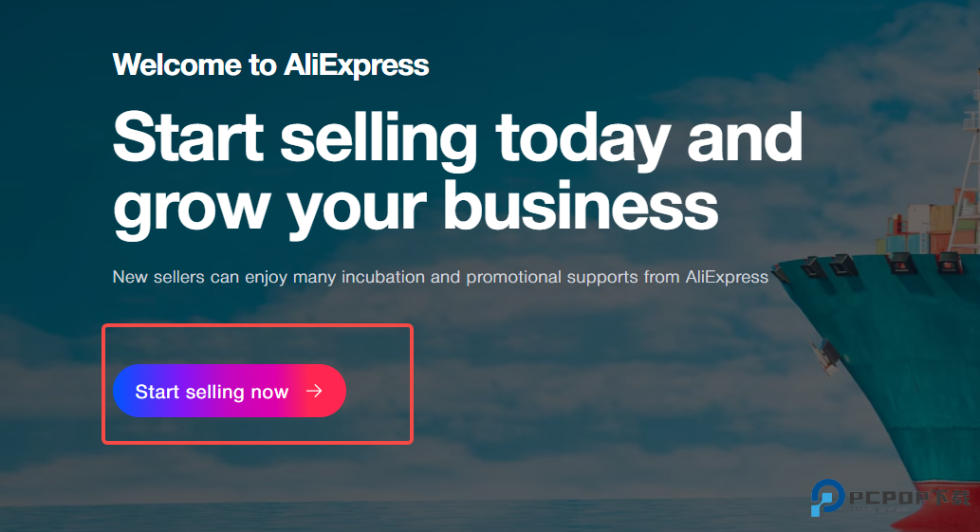Viewport: 980px width, 532px height.
Task: Click the word 'promotional' in the subtitle
Action: pyautogui.click(x=514, y=277)
